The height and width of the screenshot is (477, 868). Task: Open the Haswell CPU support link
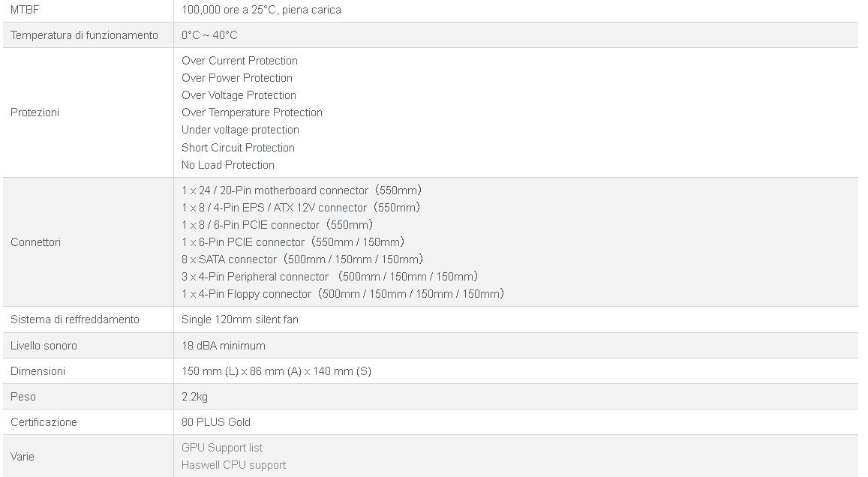pyautogui.click(x=233, y=465)
